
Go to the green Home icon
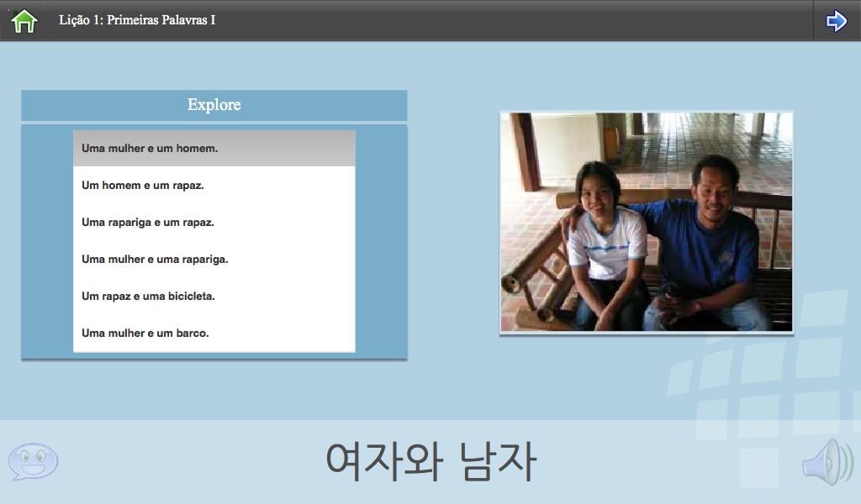(x=24, y=21)
